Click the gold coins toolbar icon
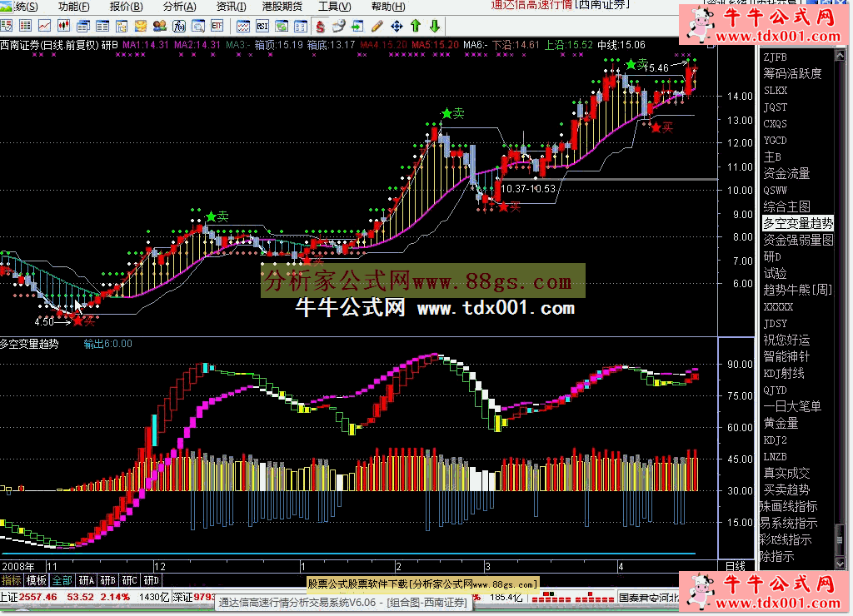This screenshot has width=853, height=616. coord(140,26)
